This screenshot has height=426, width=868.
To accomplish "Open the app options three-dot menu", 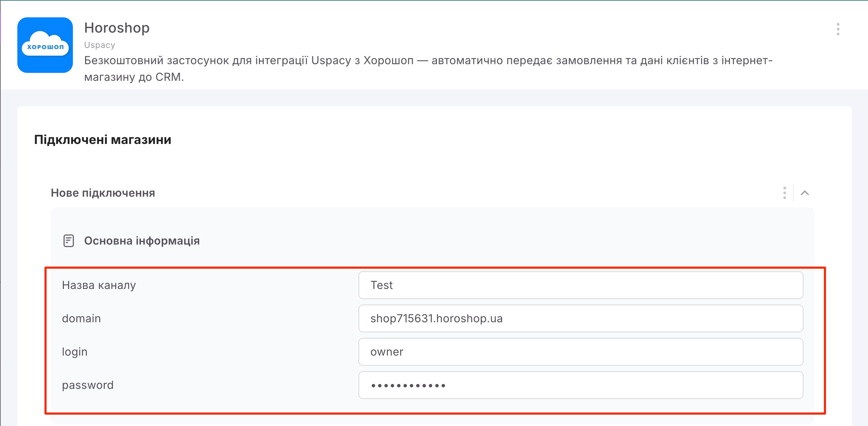I will click(838, 29).
